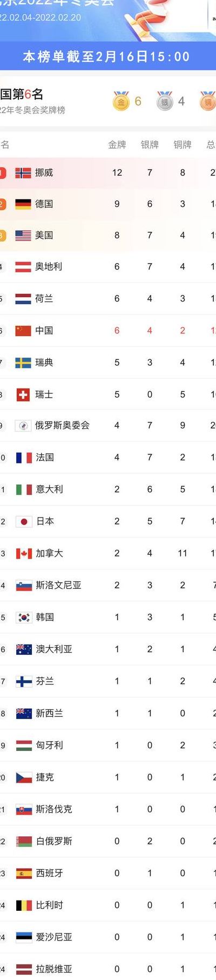216x980 pixels.
Task: Open the 斯洛文尼亚 row
Action: [x=108, y=586]
